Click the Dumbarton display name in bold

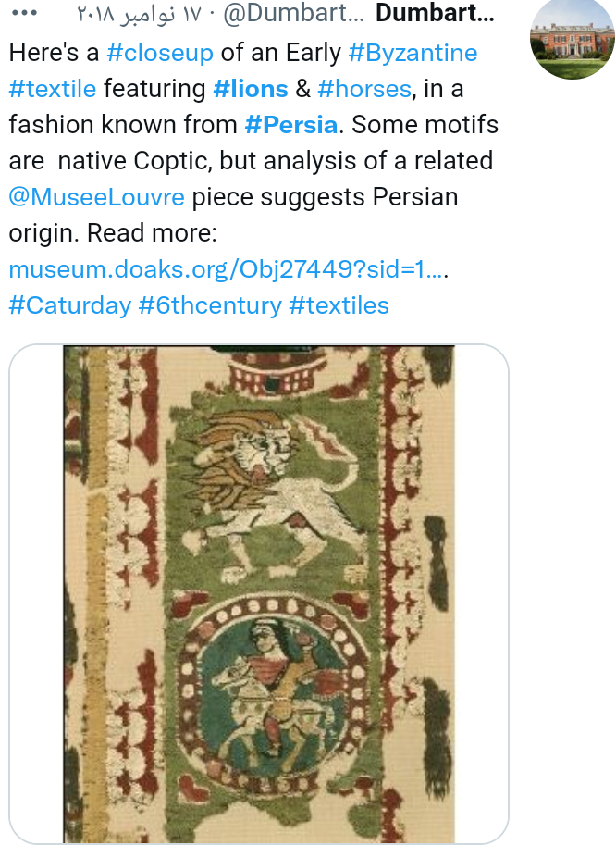click(x=436, y=15)
